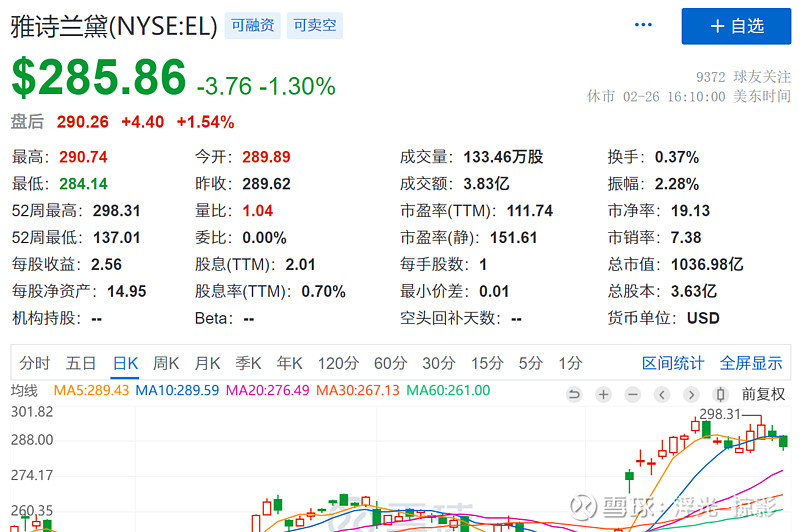Click the 市盈率(TTM) value 111.74

click(530, 211)
